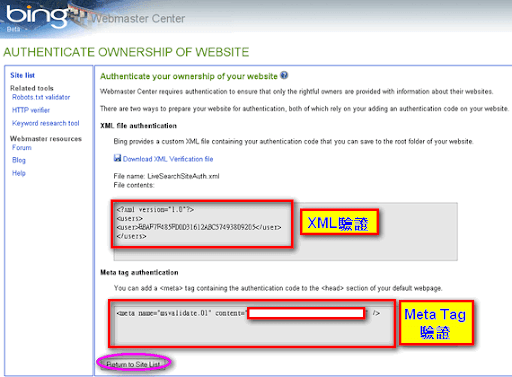512x377 pixels.
Task: Open the Site list link
Action: pos(22,75)
